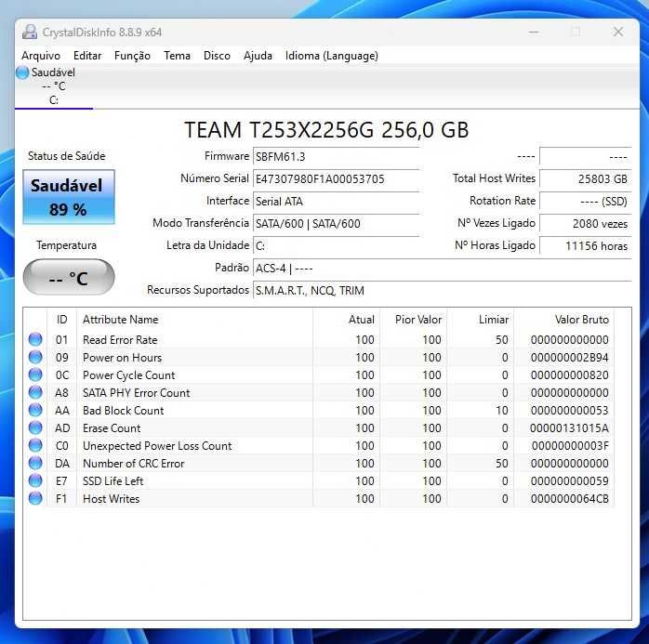This screenshot has width=649, height=644.
Task: Select the SATA PHY Error Count attribute name
Action: pyautogui.click(x=136, y=393)
